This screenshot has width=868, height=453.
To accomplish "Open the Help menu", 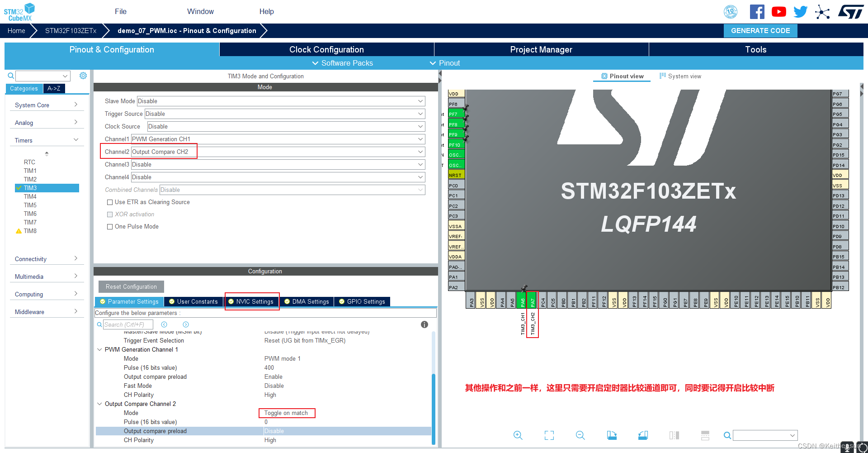I will click(x=266, y=11).
